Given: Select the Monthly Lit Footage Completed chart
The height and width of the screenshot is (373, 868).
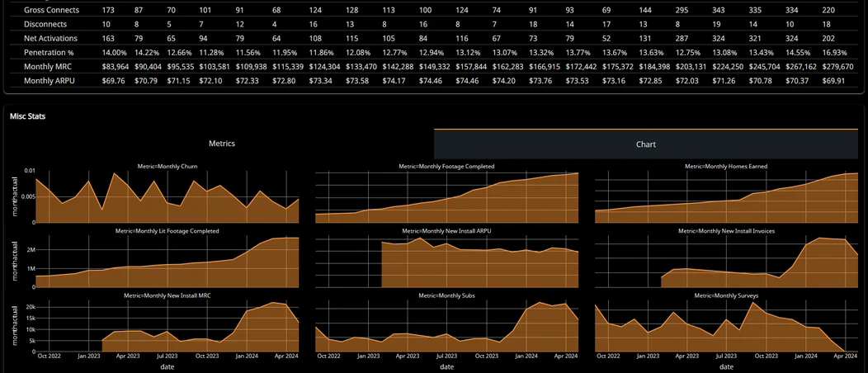Looking at the screenshot, I should coord(167,262).
